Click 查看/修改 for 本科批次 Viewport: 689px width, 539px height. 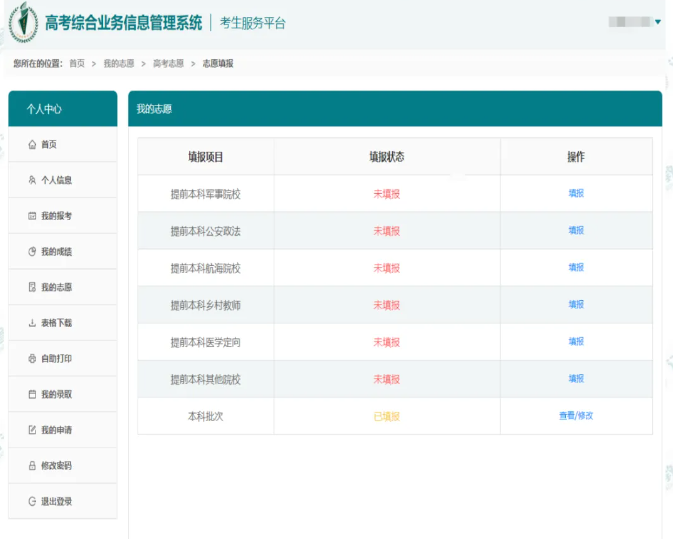pos(576,415)
